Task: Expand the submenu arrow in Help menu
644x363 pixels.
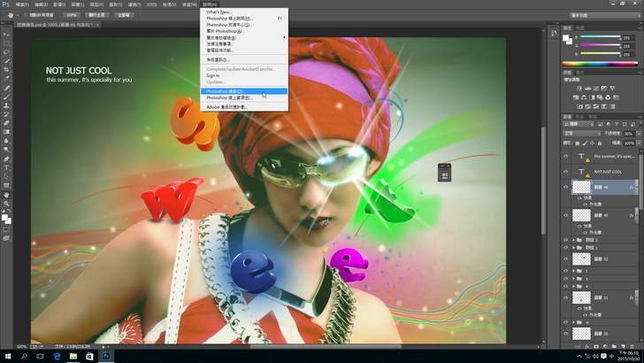Action: tap(284, 37)
